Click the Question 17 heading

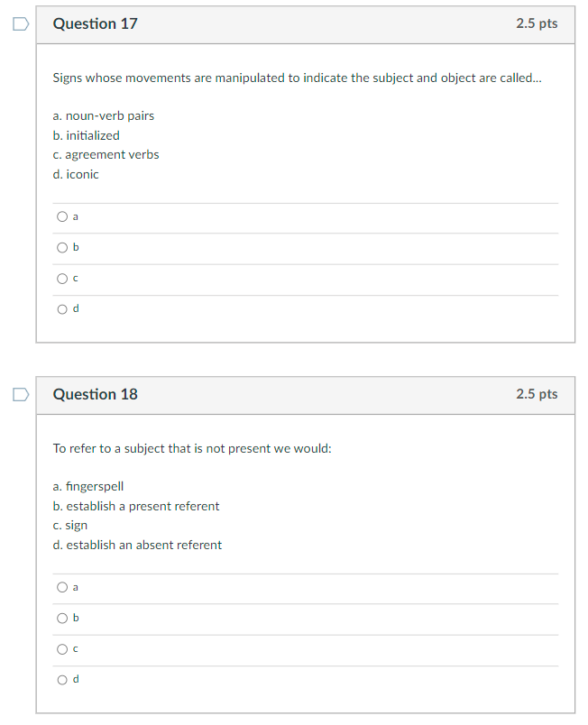click(96, 23)
